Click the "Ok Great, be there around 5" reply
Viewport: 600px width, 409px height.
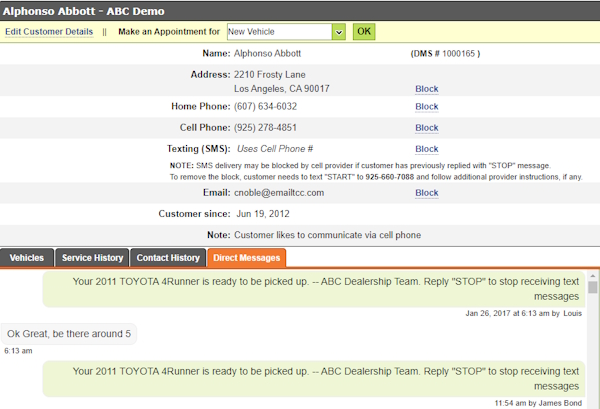click(x=70, y=334)
